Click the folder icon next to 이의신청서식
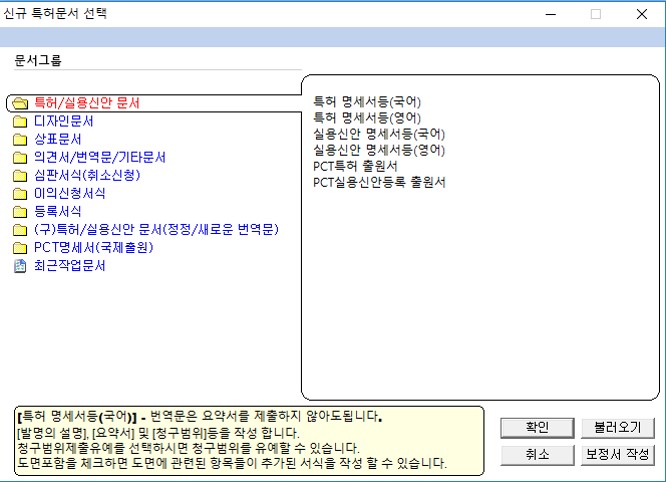This screenshot has height=482, width=666. (x=20, y=194)
